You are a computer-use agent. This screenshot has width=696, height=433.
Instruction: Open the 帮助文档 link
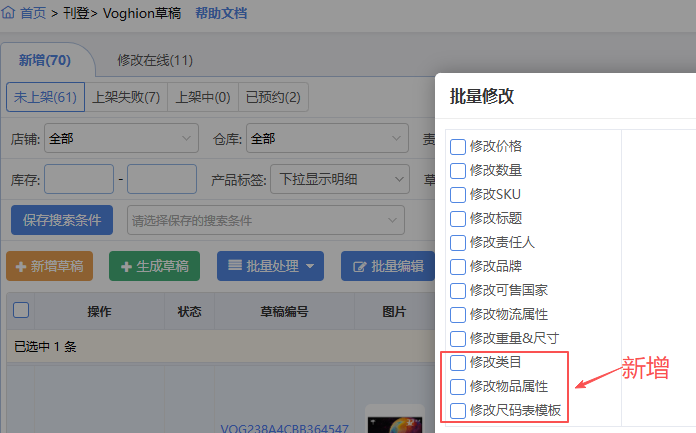(x=221, y=13)
